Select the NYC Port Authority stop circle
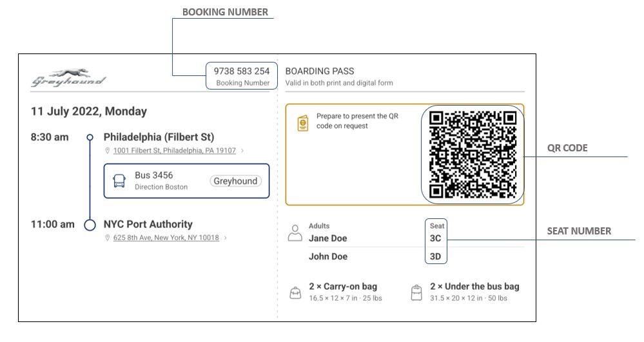Viewport: 644px width, 342px height. coord(90,225)
